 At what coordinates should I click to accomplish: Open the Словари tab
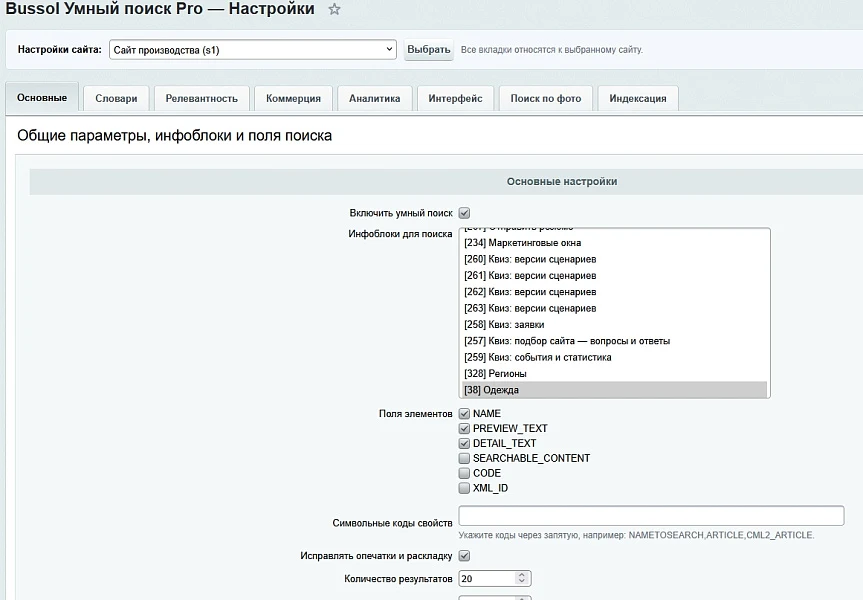(116, 99)
